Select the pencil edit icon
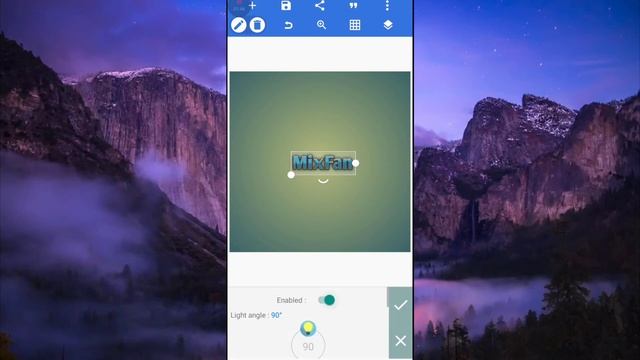 239,25
